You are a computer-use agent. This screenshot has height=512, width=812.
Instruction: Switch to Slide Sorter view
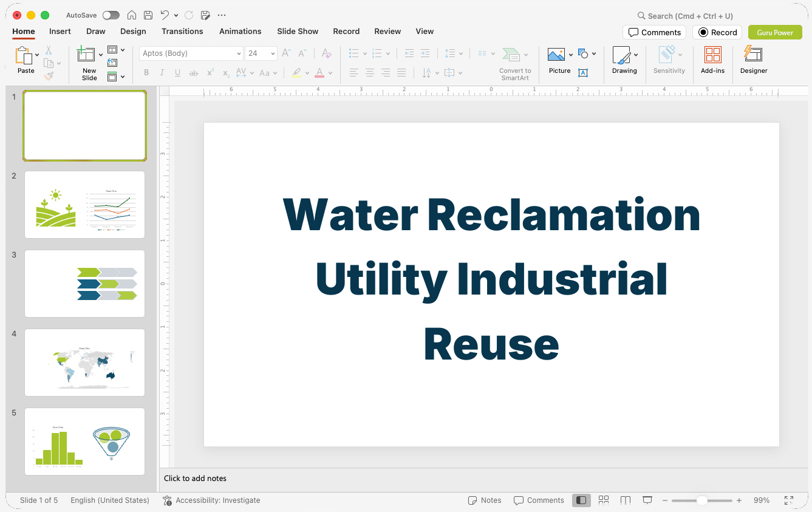[604, 500]
